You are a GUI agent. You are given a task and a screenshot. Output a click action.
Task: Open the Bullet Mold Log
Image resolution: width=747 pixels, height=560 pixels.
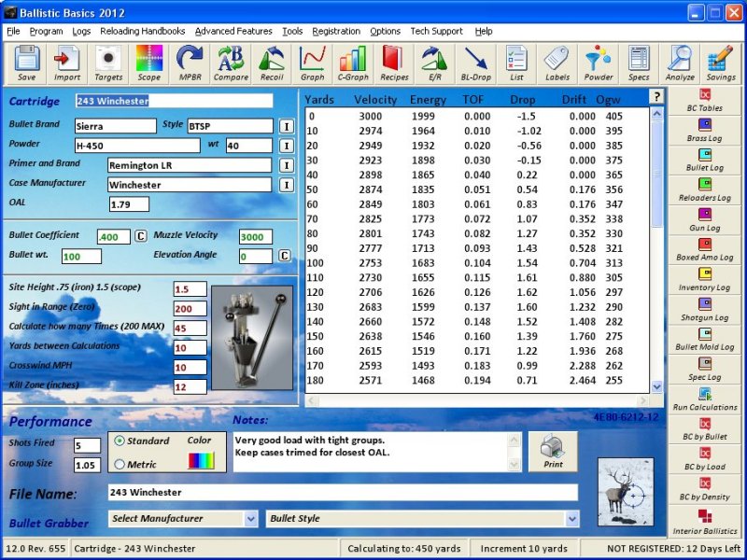[705, 340]
